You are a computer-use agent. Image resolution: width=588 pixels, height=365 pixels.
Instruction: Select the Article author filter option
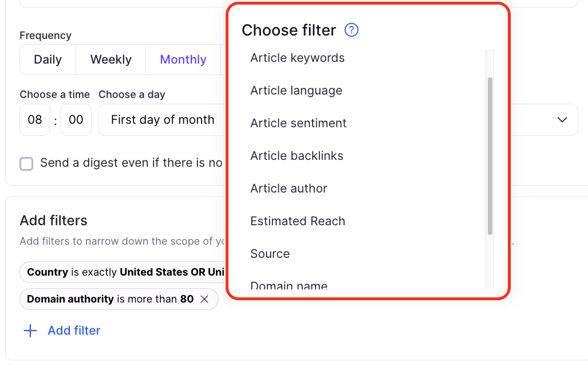coord(289,189)
